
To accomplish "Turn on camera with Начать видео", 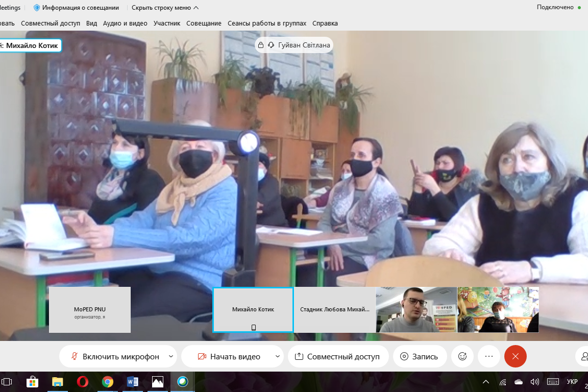I will coord(229,356).
